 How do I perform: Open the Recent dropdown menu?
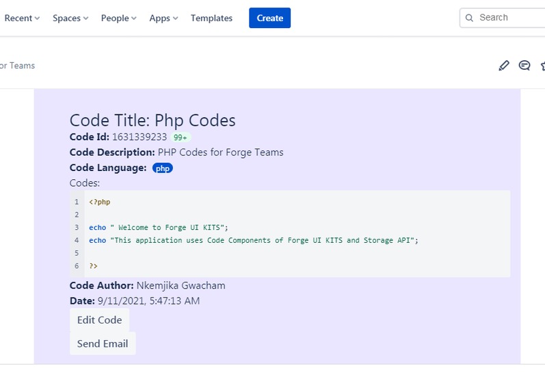pyautogui.click(x=22, y=18)
